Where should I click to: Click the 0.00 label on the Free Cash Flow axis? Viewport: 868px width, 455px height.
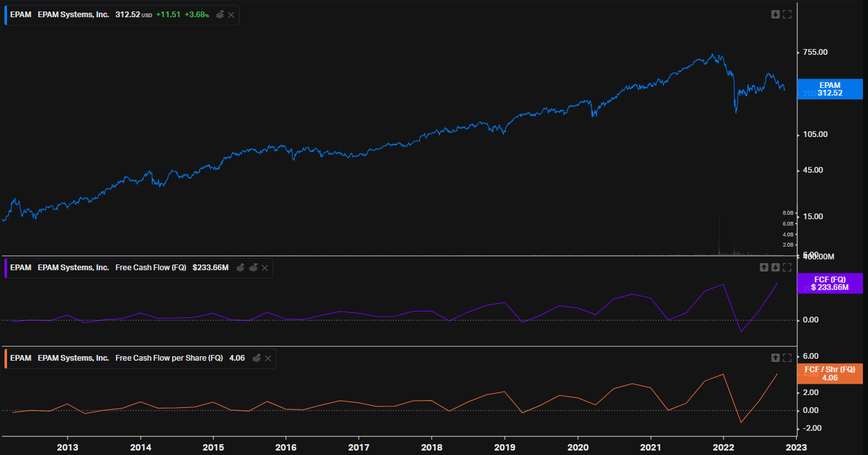(x=811, y=320)
